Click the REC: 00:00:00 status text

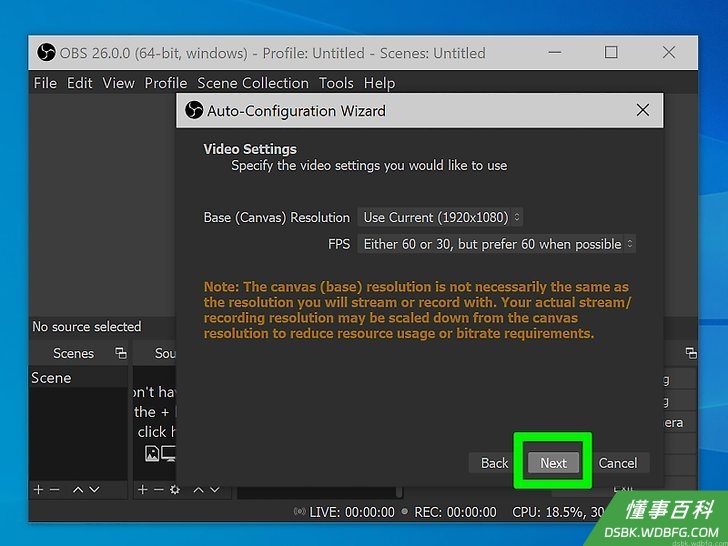click(x=455, y=512)
